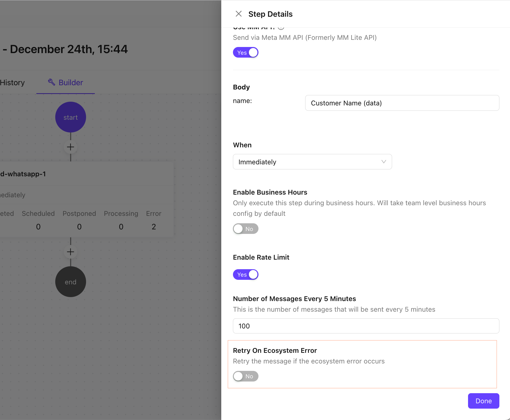
Task: Click the Use MM API info icon
Action: (281, 28)
